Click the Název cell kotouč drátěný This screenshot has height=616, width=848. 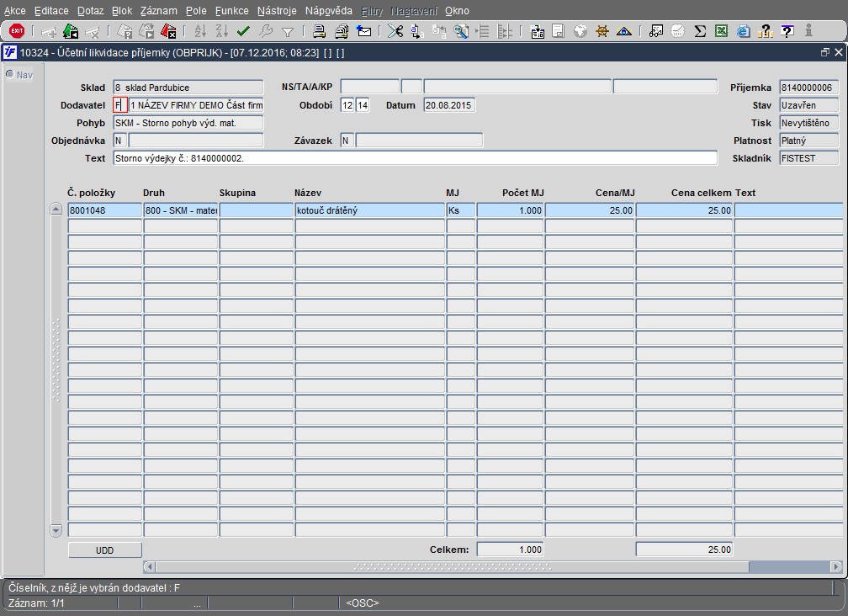(370, 210)
